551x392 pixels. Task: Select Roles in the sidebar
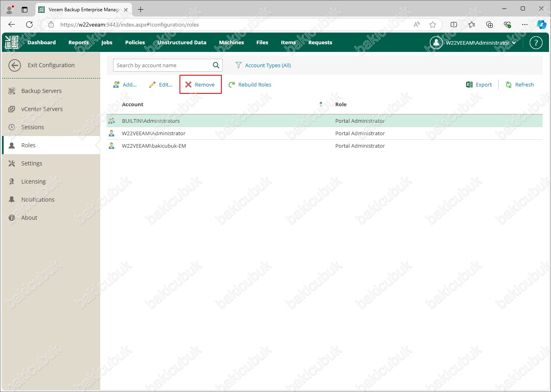point(51,145)
